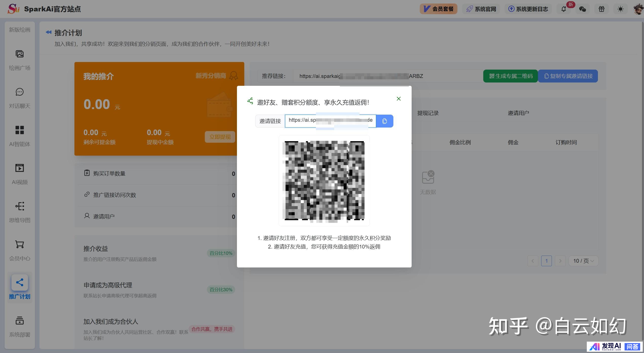The image size is (644, 353).
Task: Click the 订购时间 column header
Action: click(566, 142)
